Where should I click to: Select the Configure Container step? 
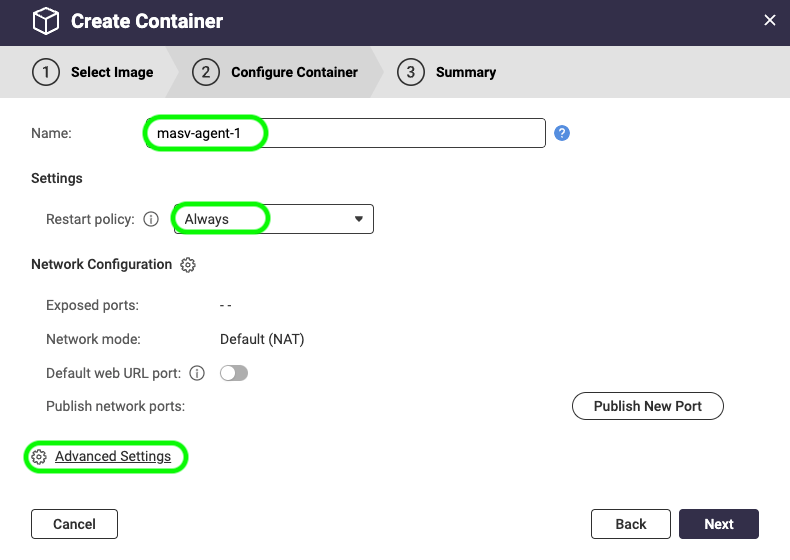(x=294, y=72)
